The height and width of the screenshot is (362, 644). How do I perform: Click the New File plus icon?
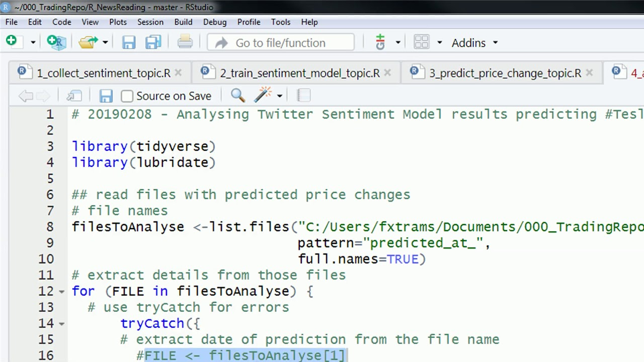click(12, 41)
